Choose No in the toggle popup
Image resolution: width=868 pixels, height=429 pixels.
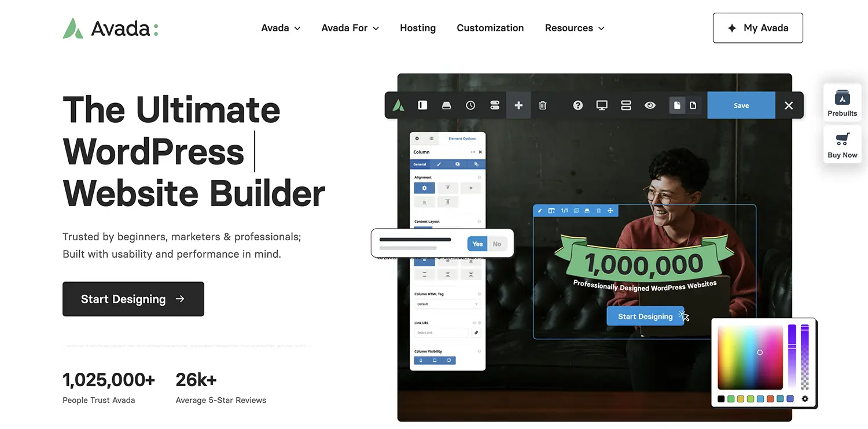click(x=497, y=244)
